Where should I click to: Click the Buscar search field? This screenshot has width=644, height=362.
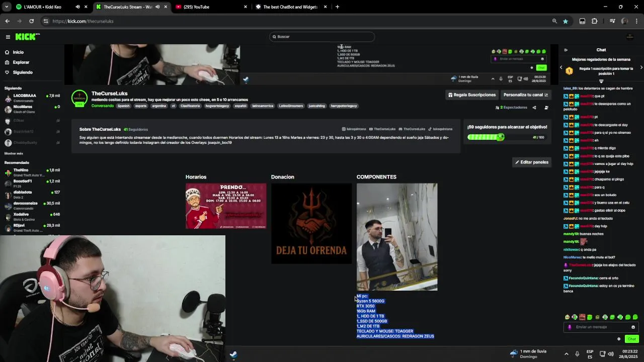point(322,37)
